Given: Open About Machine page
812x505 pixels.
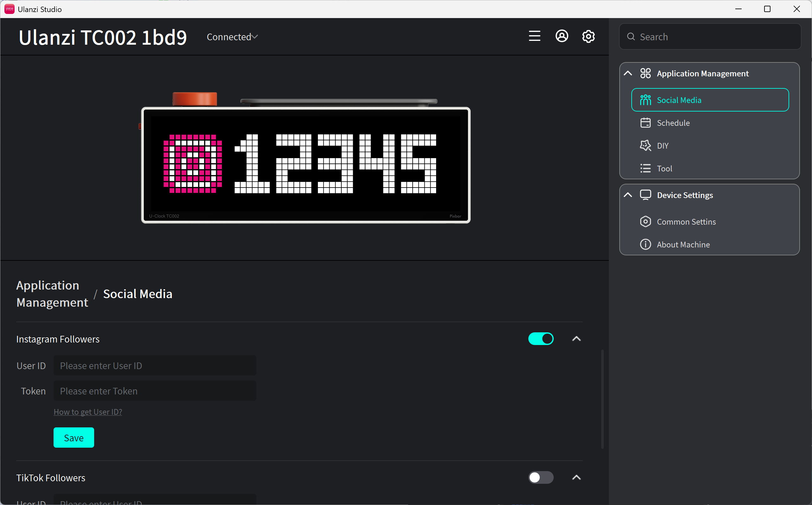Looking at the screenshot, I should click(710, 244).
